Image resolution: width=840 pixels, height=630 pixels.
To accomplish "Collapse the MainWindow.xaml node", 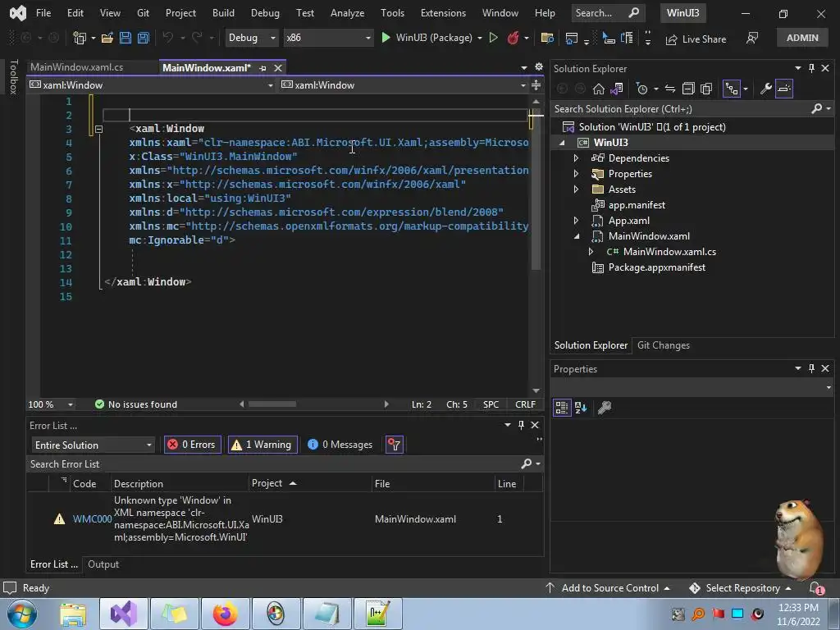I will [x=577, y=236].
